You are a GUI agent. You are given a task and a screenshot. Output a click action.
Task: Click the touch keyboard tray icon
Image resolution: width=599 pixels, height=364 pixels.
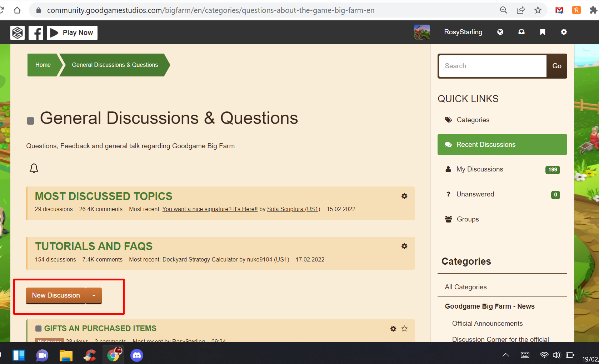[525, 355]
